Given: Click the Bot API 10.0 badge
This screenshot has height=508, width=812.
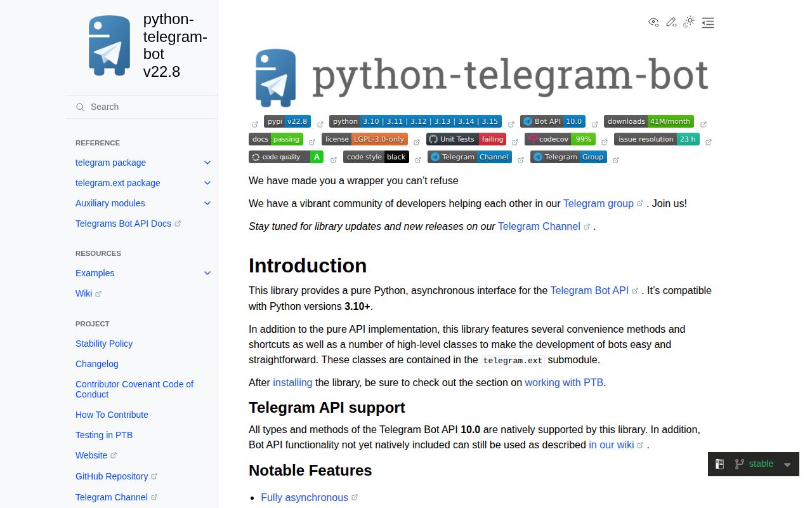Looking at the screenshot, I should click(553, 121).
